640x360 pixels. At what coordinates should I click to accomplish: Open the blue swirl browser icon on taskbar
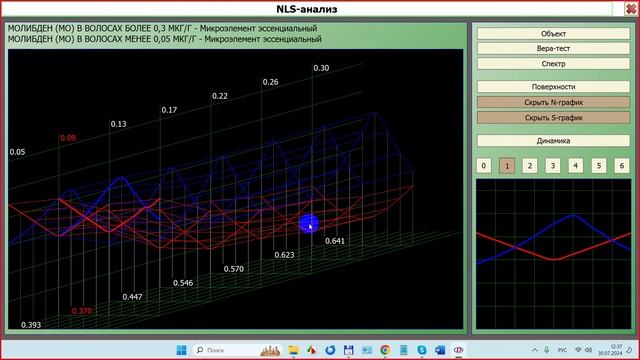point(330,350)
